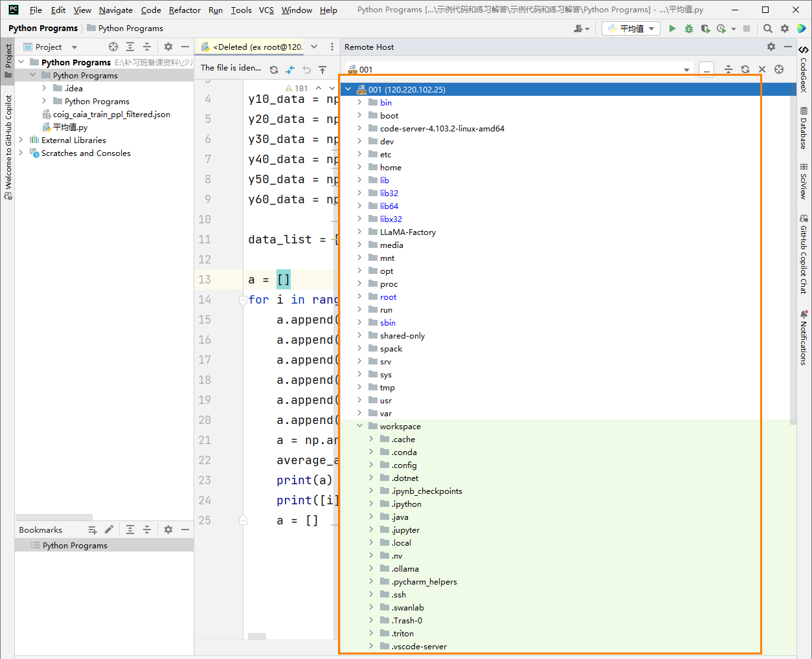Open the 平均值 run configuration dropdown

tap(631, 28)
